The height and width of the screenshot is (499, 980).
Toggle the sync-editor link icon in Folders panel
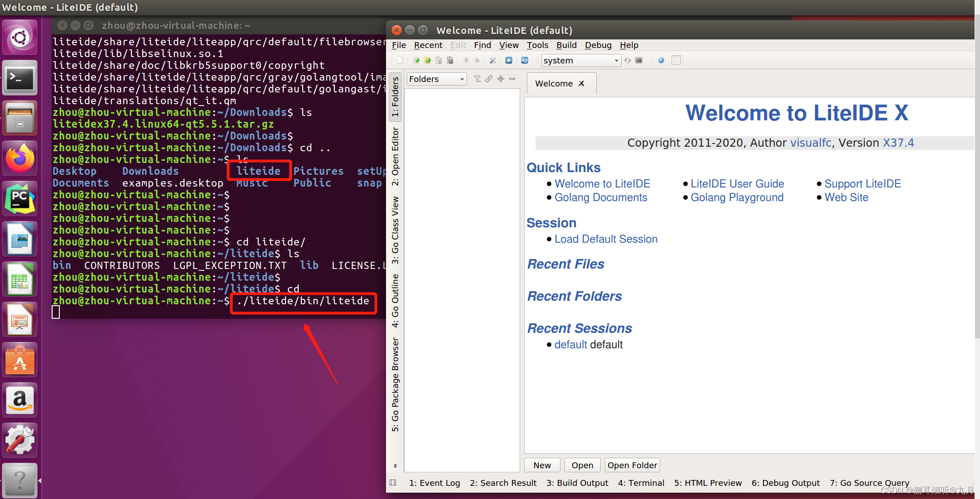[489, 79]
